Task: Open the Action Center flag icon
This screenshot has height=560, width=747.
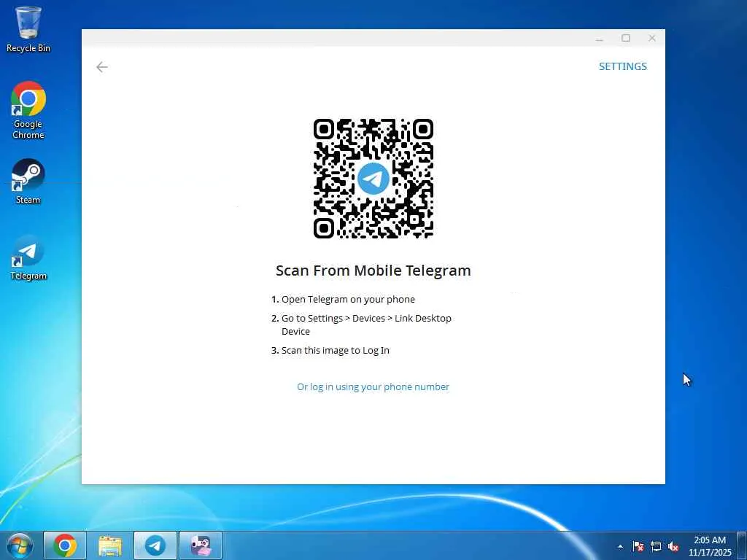Action: click(x=638, y=546)
